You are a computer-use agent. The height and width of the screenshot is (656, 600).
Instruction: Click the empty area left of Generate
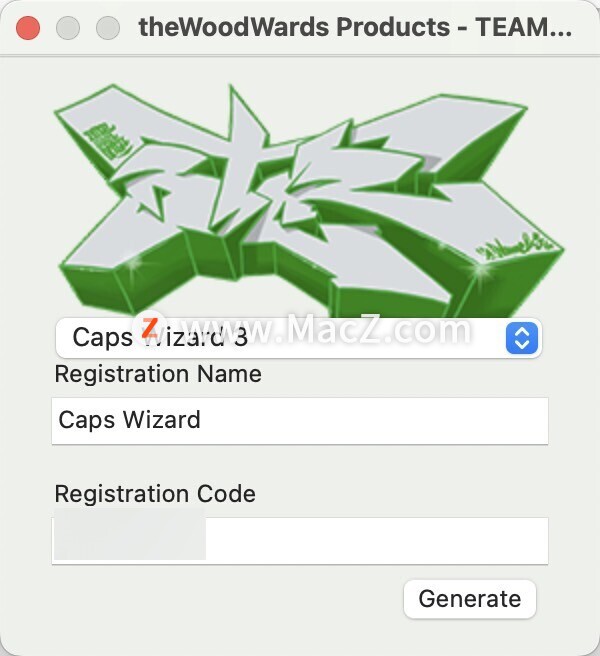pyautogui.click(x=226, y=599)
